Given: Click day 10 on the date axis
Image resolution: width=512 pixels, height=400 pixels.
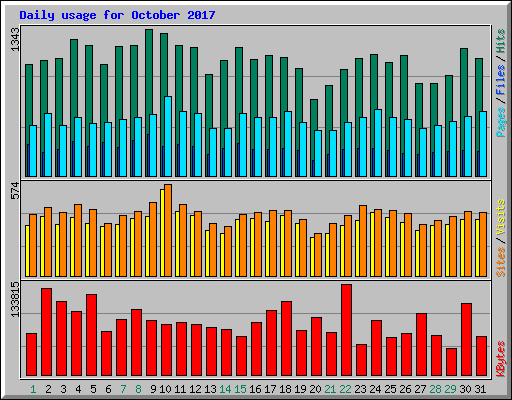Looking at the screenshot, I should point(165,389).
